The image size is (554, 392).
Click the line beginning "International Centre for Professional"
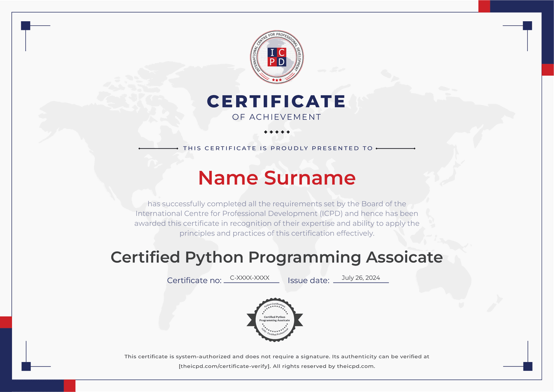pos(277,213)
